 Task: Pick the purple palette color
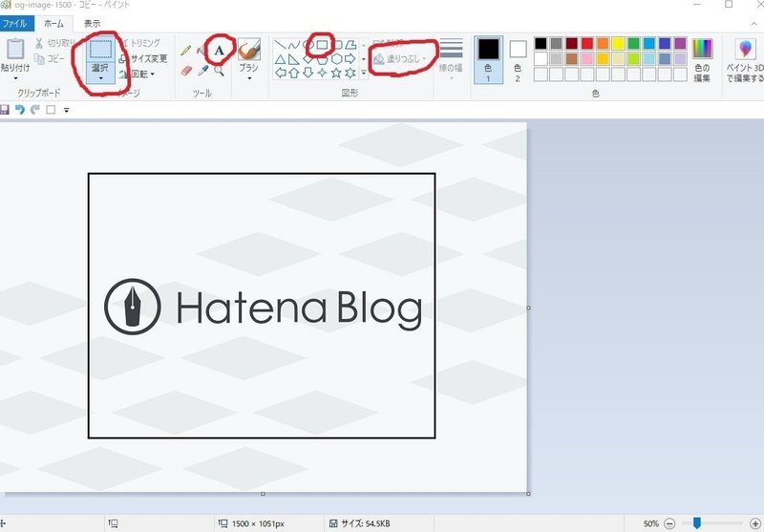coord(680,43)
